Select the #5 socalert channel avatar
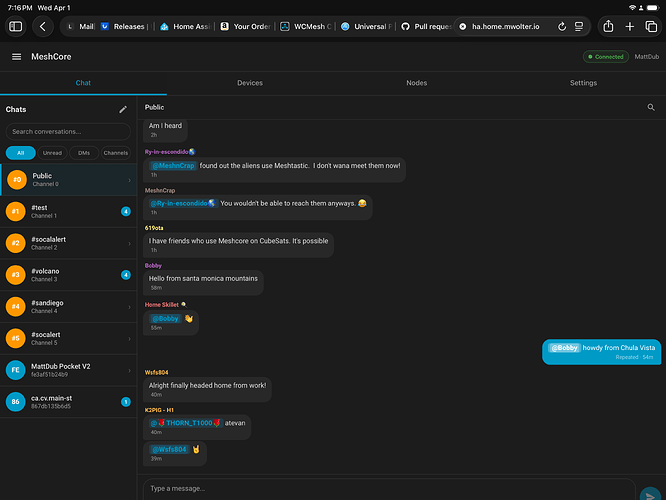The width and height of the screenshot is (666, 500). pos(15,339)
